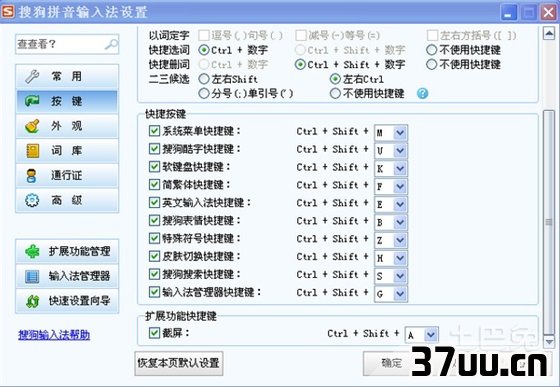
Task: Open the 搜狗输入法帮助 link
Action: (54, 335)
